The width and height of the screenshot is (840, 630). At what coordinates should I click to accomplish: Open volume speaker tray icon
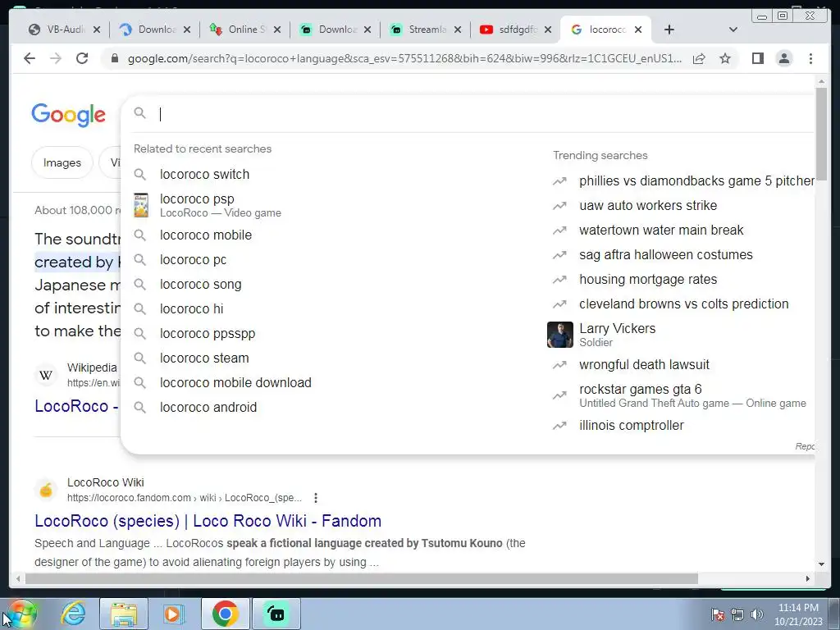pyautogui.click(x=756, y=614)
